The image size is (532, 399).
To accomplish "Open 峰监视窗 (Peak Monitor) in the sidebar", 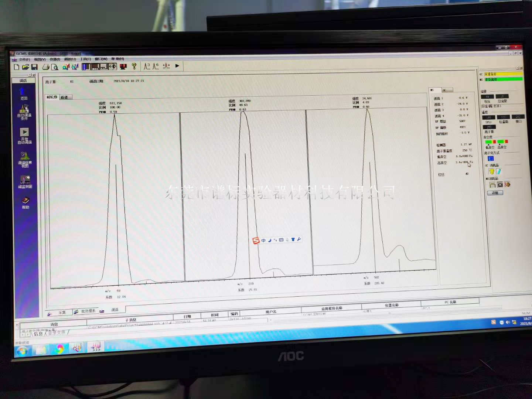I will 25,182.
